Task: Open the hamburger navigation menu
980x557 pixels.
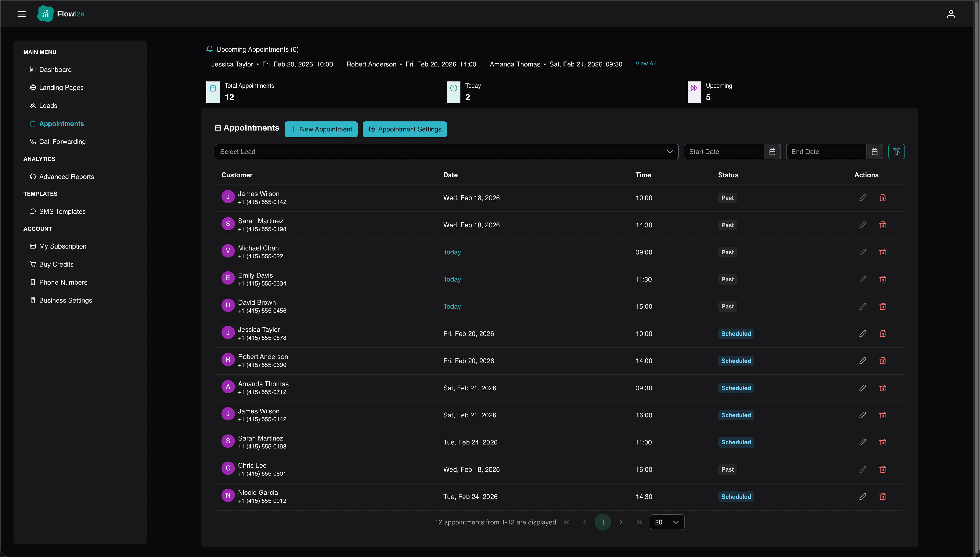Action: tap(21, 14)
